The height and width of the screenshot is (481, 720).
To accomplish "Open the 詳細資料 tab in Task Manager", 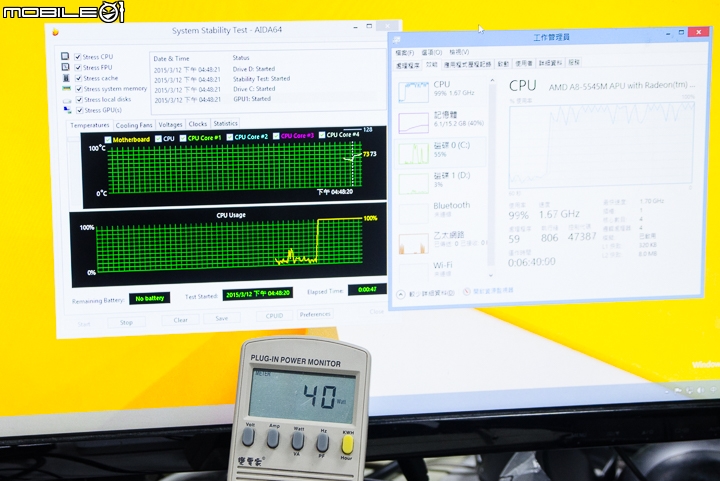I will (x=551, y=63).
